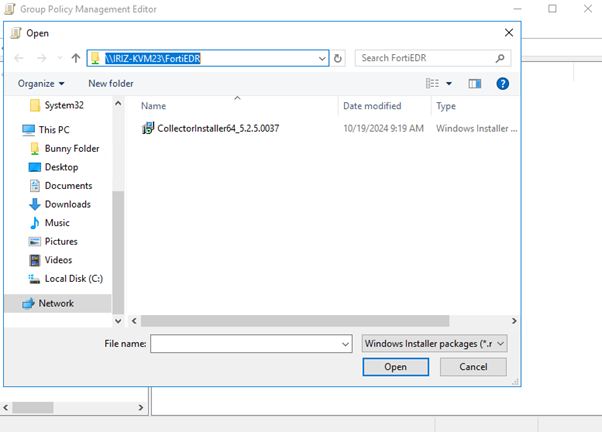
Task: Sort by the Name column header
Action: tap(154, 106)
